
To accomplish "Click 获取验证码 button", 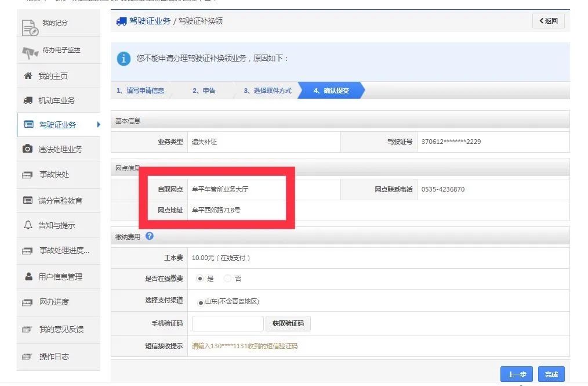I will tap(288, 324).
